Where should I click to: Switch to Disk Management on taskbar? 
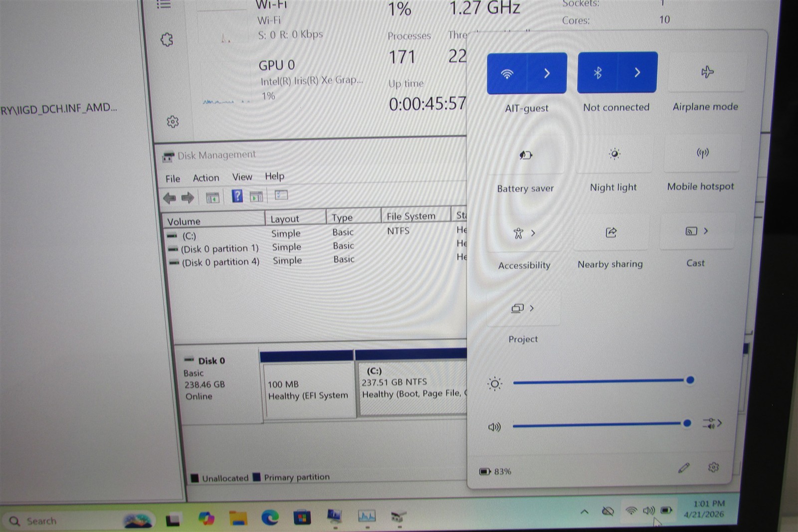point(398,516)
